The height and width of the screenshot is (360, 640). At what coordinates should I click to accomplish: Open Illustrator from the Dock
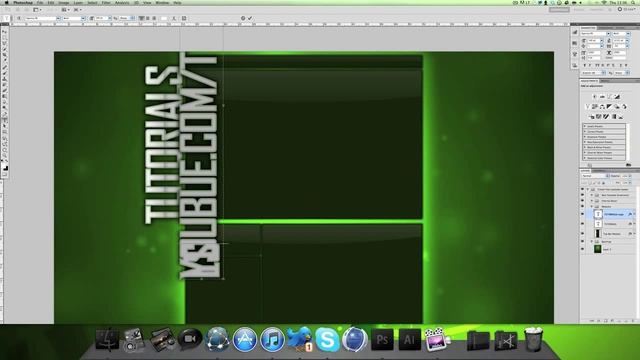[x=409, y=340]
